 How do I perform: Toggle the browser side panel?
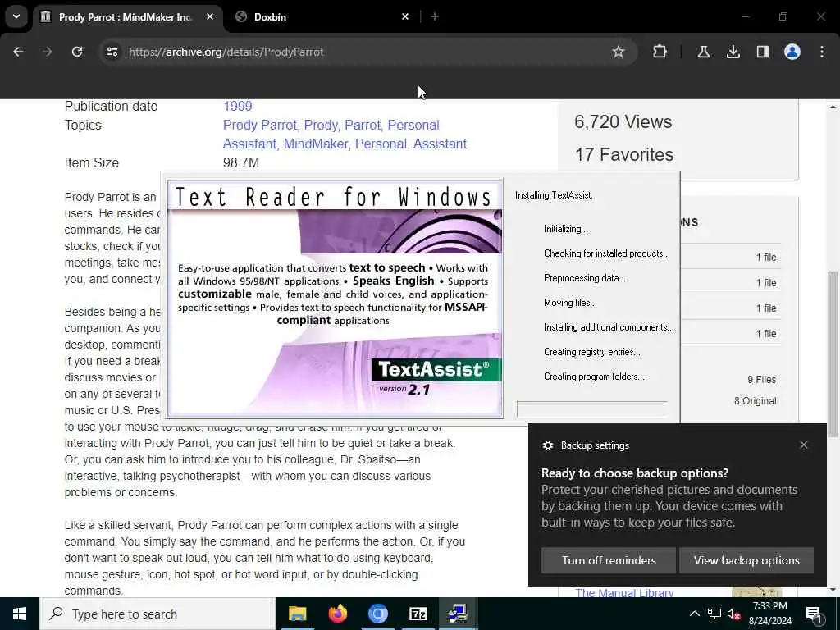[762, 52]
